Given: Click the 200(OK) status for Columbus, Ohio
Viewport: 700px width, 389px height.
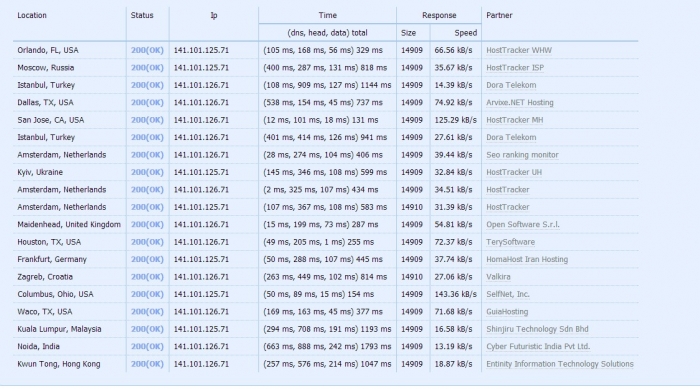Looking at the screenshot, I should (x=147, y=294).
